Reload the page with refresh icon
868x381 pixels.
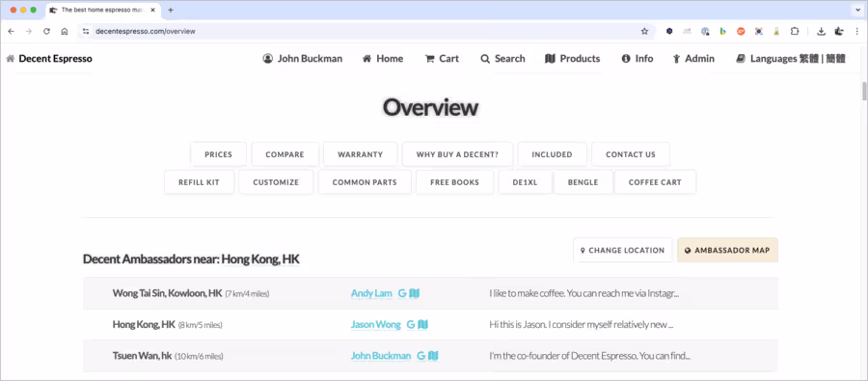(46, 32)
